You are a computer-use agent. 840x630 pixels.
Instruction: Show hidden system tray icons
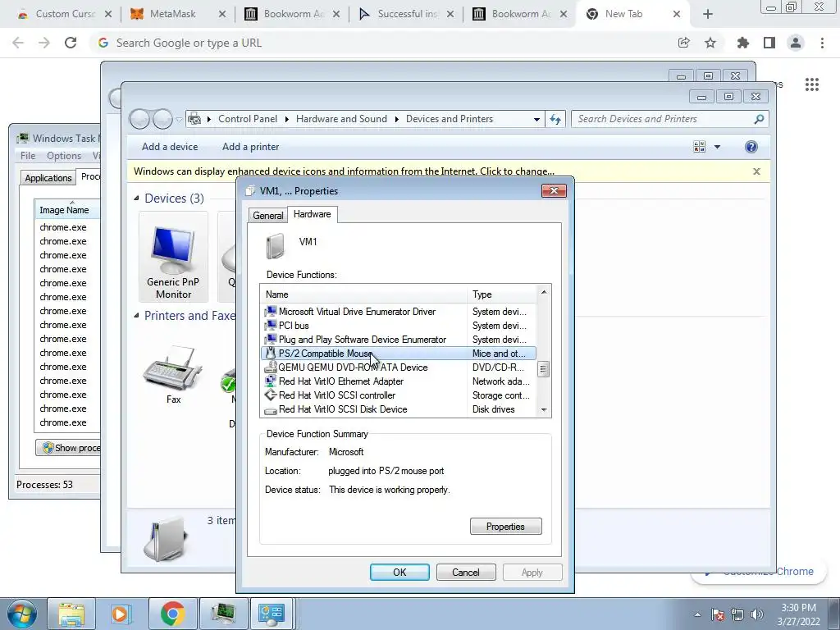[697, 614]
